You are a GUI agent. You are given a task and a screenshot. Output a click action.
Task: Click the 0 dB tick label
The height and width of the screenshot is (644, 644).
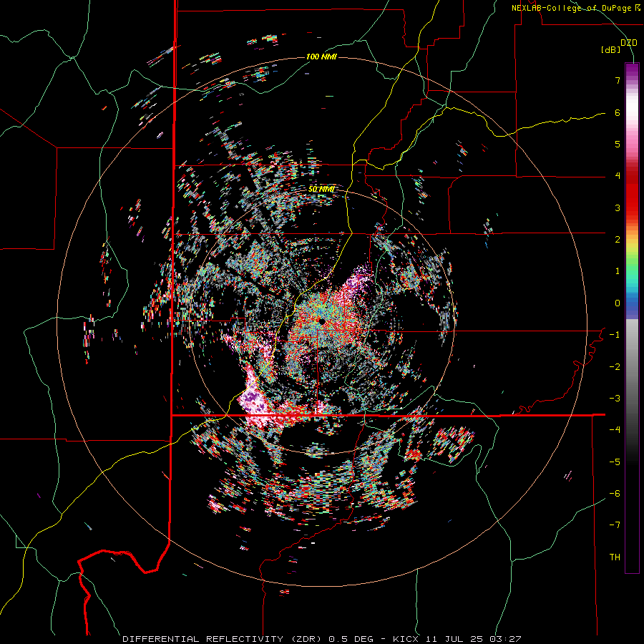(618, 303)
